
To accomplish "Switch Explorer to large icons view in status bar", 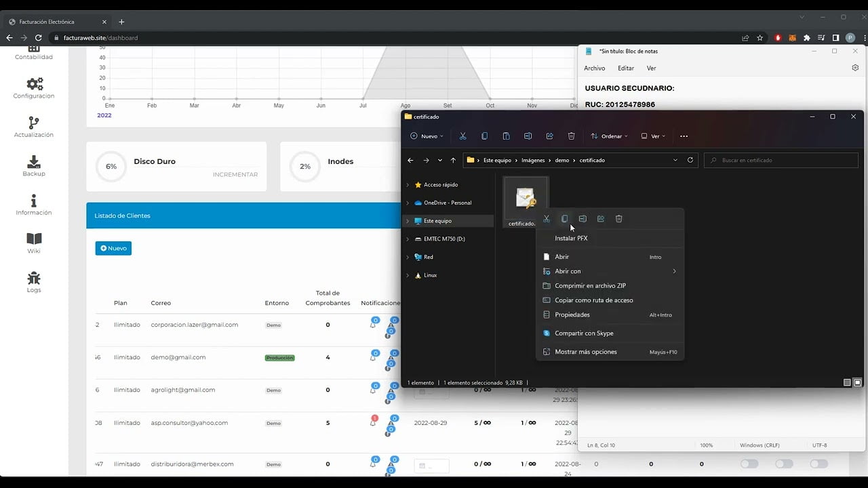I will (x=857, y=383).
